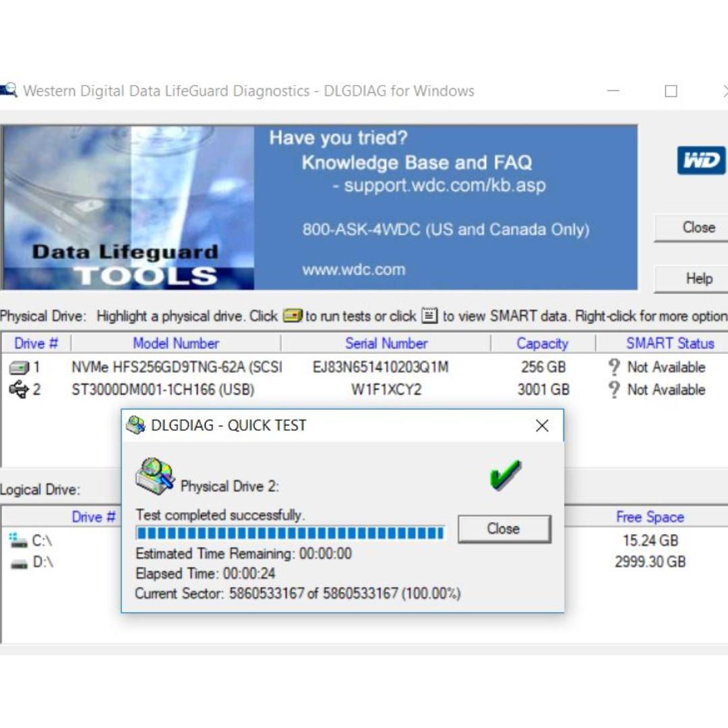Select the D:\ logical drive icon
This screenshot has height=728, width=728.
coord(19,565)
